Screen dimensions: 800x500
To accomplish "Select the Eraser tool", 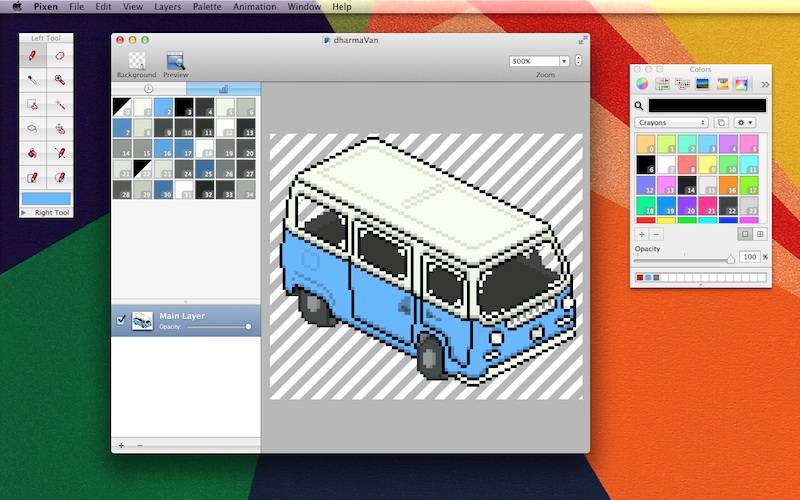I will pos(60,56).
